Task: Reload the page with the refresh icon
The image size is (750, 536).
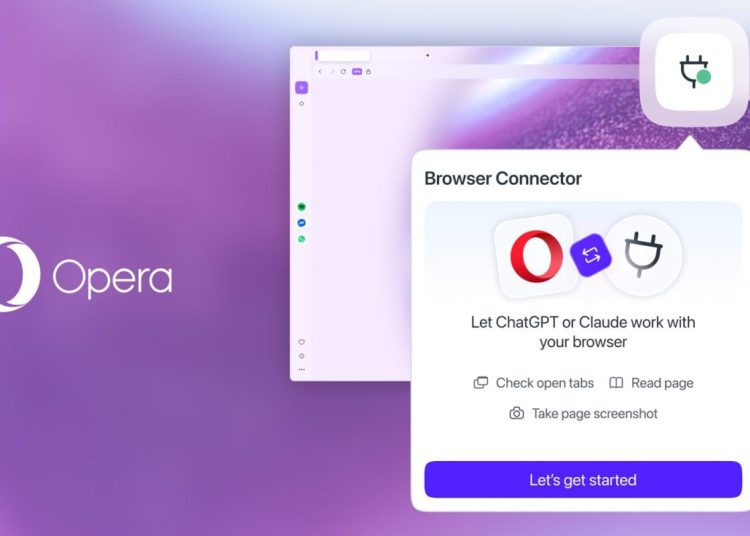Action: [343, 72]
